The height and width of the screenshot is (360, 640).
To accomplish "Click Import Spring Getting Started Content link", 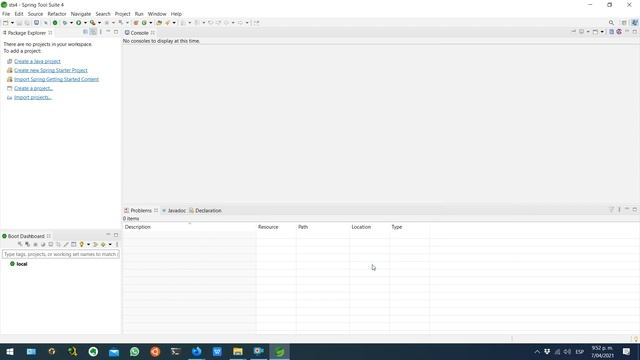I will [x=56, y=79].
